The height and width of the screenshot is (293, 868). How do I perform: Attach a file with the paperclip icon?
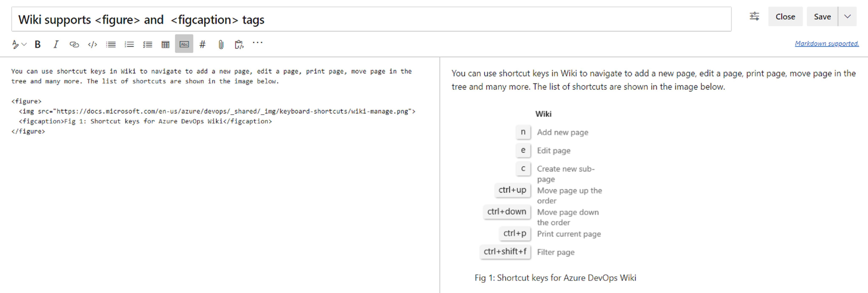coord(221,44)
